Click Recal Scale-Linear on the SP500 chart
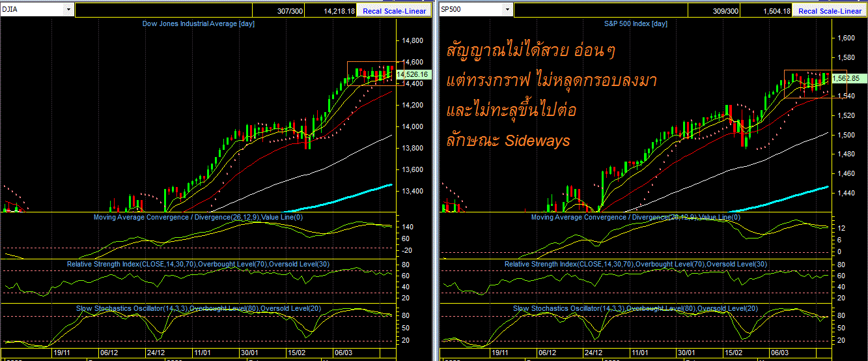Screen dimensions: 868x361 [x=830, y=10]
